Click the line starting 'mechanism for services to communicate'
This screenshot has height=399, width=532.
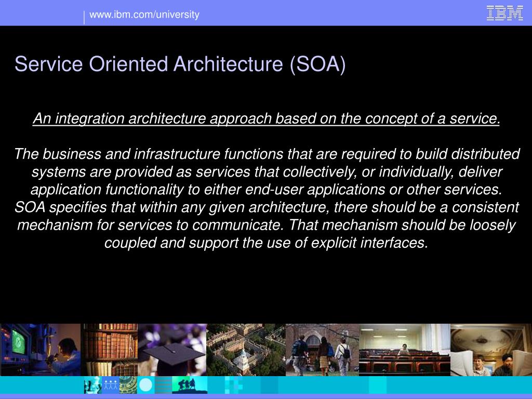coord(267,224)
